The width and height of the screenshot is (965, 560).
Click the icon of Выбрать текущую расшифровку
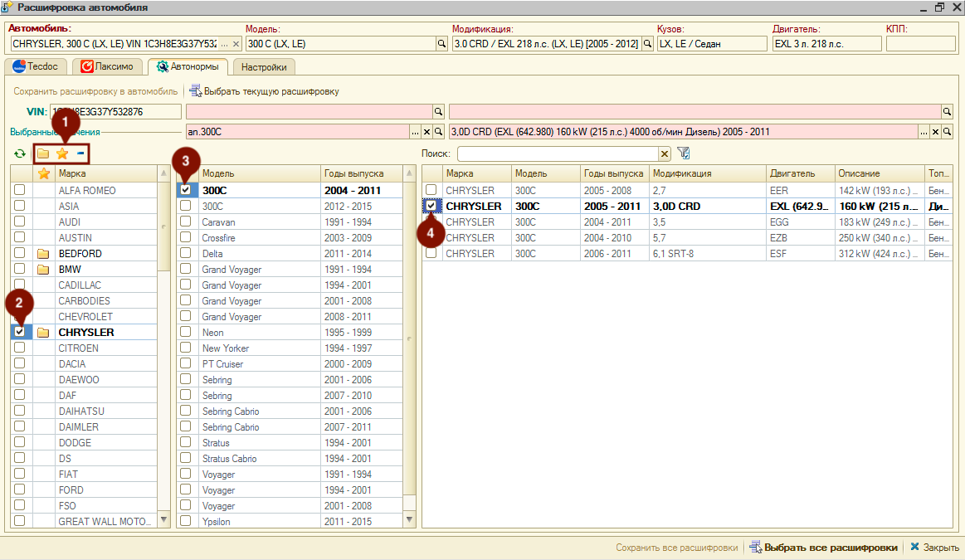point(196,91)
